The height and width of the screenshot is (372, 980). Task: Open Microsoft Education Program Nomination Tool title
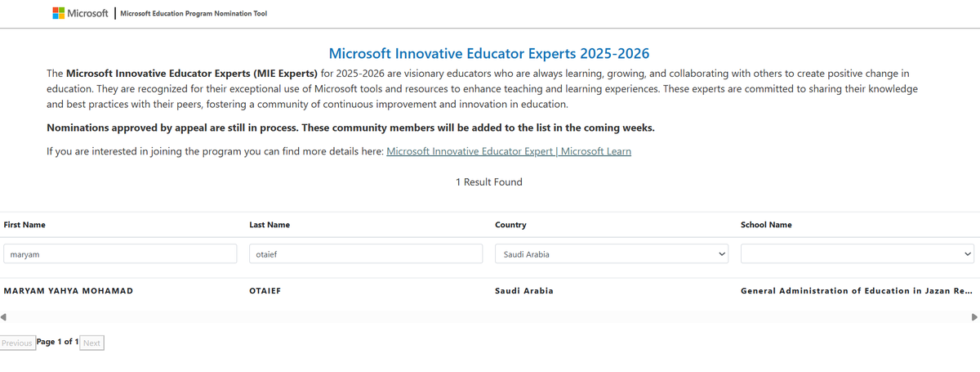(193, 14)
